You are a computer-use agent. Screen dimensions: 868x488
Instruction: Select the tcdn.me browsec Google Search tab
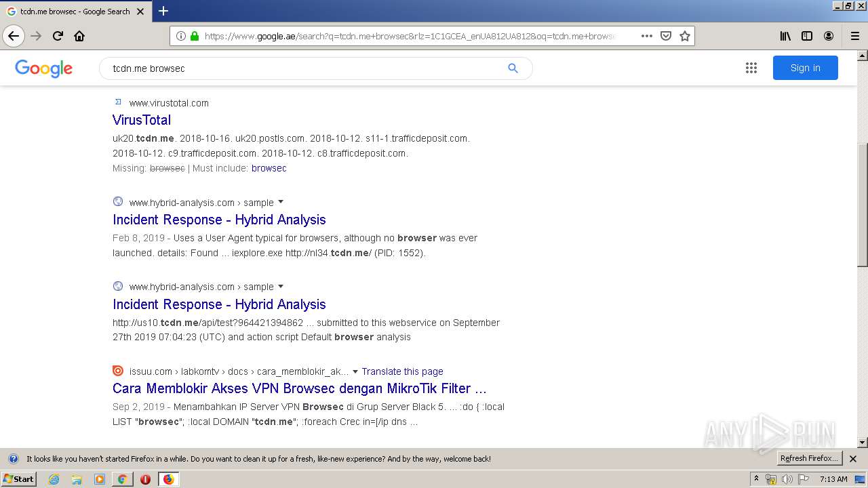(x=75, y=12)
